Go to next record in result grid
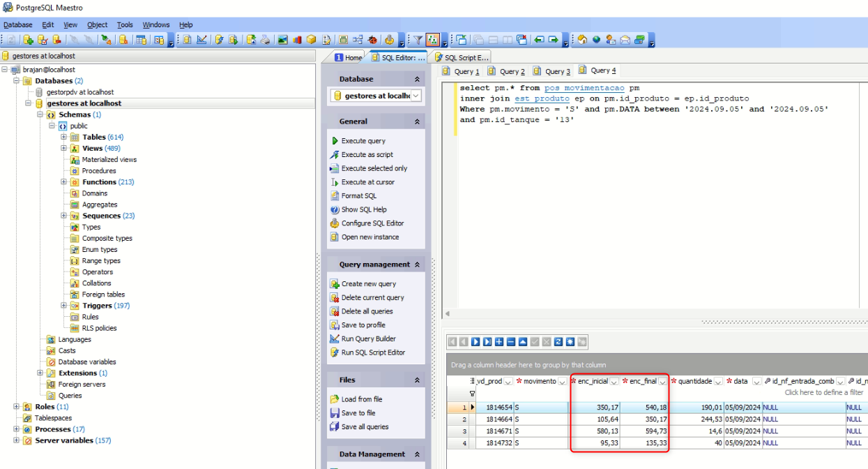The height and width of the screenshot is (469, 868). tap(475, 342)
